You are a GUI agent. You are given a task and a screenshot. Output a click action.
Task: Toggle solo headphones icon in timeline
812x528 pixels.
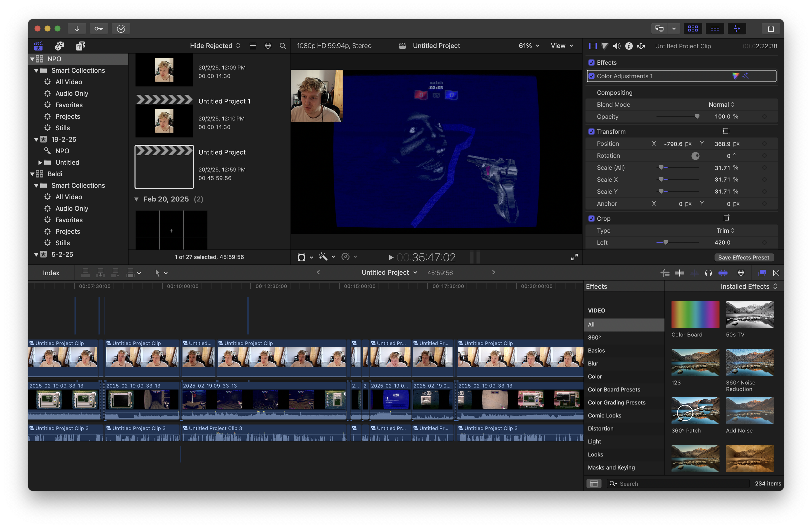(x=708, y=273)
